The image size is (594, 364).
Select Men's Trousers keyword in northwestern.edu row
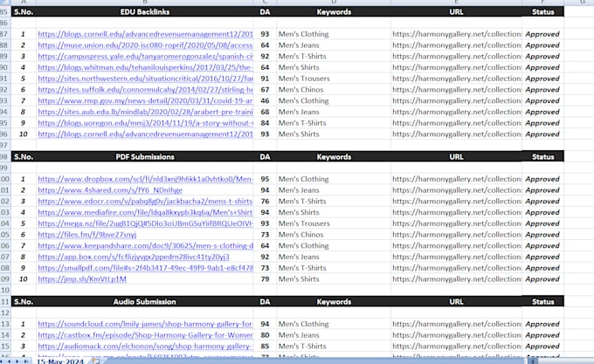click(x=334, y=79)
